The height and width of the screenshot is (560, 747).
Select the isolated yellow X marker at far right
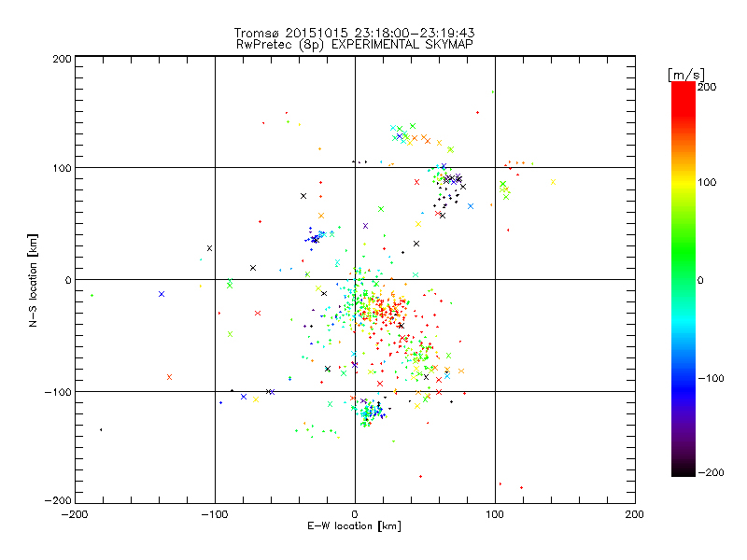pos(553,182)
